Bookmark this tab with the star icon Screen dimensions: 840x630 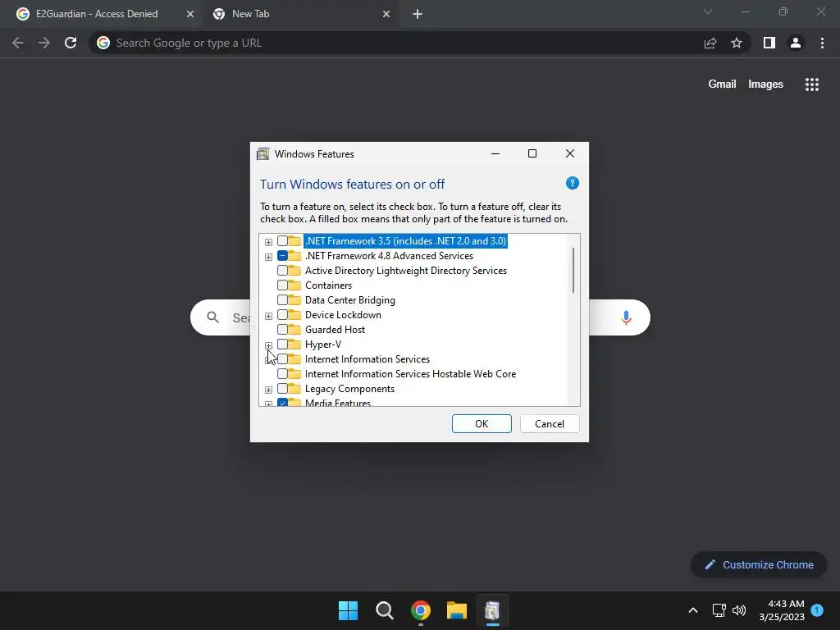tap(737, 43)
